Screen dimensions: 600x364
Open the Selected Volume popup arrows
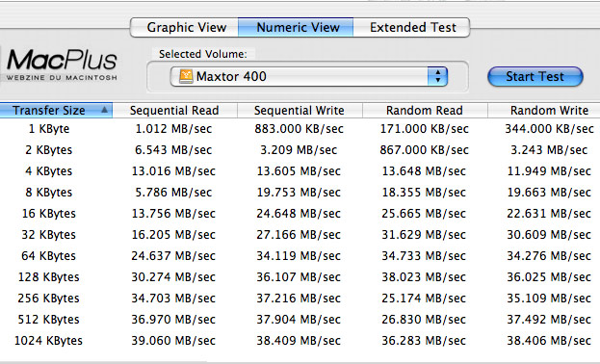[x=437, y=76]
